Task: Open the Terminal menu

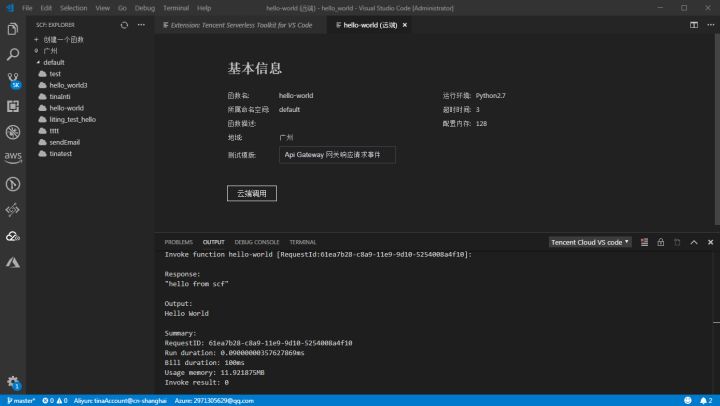Action: point(176,8)
